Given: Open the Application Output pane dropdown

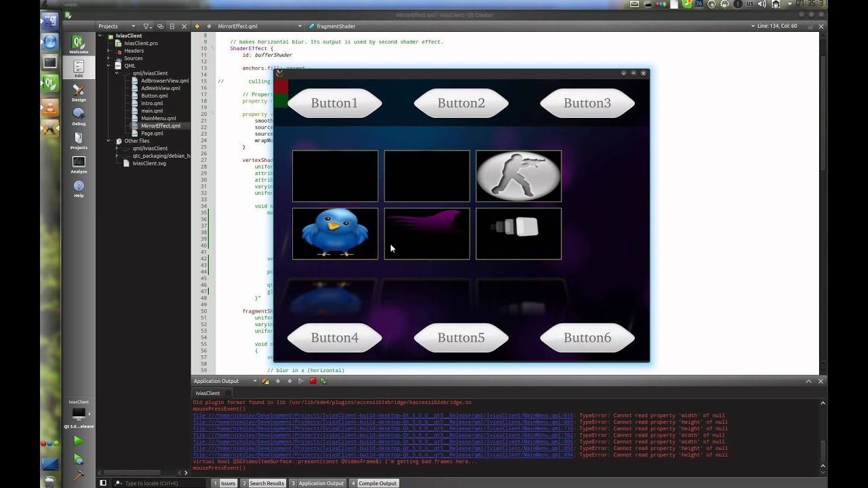Looking at the screenshot, I should click(225, 381).
